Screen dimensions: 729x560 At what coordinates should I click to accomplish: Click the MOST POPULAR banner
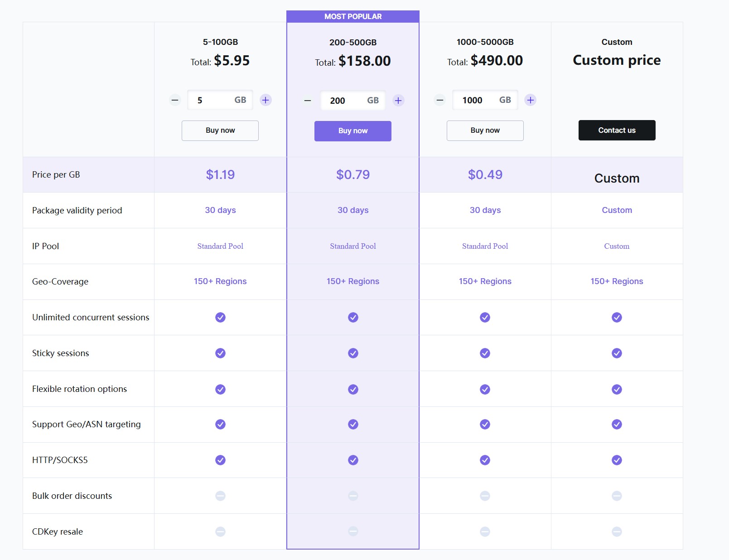point(353,16)
